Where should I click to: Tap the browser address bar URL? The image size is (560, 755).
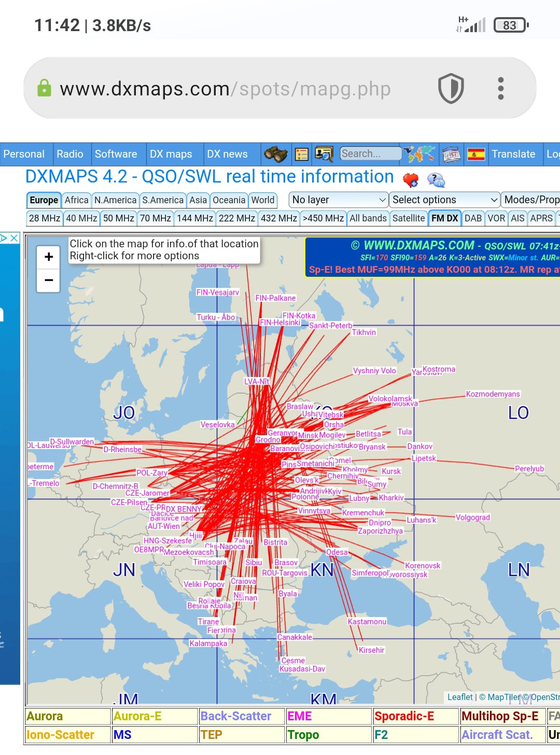pos(225,89)
